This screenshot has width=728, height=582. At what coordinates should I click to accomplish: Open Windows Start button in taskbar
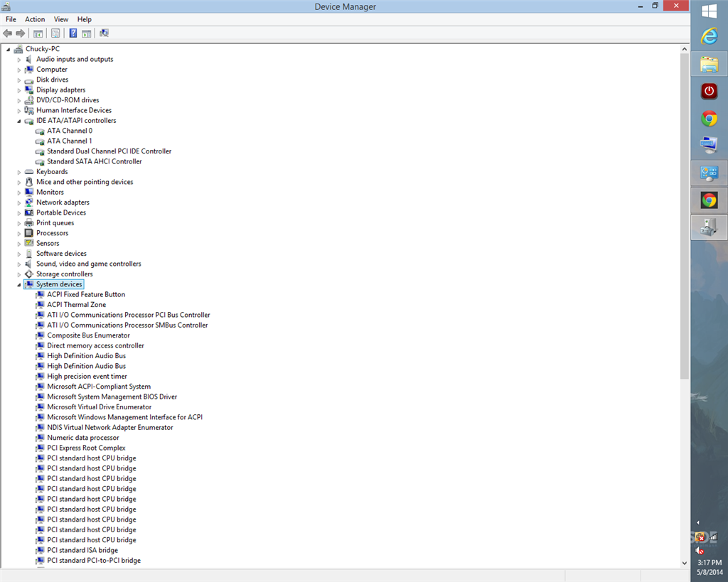point(709,11)
